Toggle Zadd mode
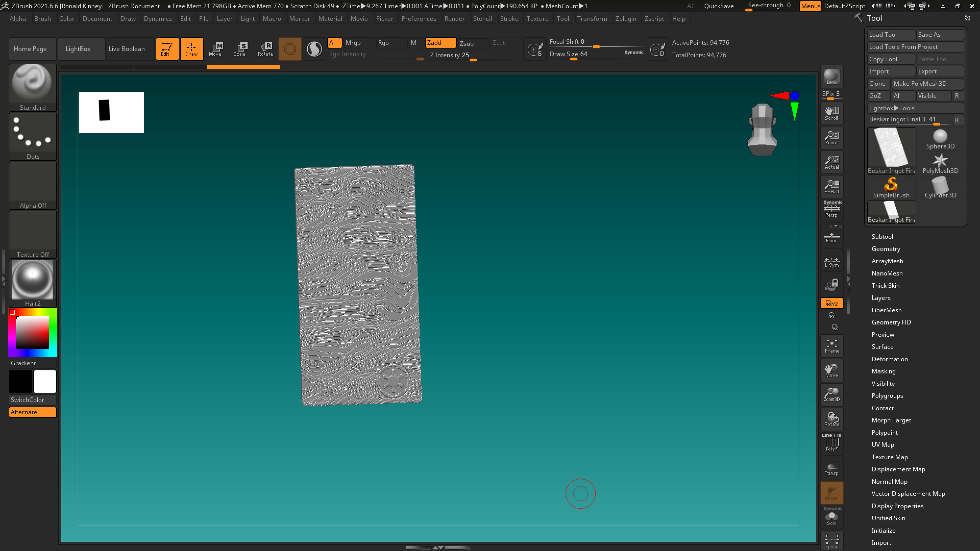 tap(440, 43)
